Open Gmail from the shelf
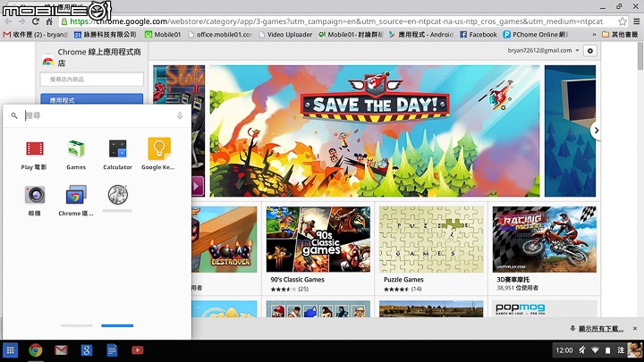 (x=61, y=350)
